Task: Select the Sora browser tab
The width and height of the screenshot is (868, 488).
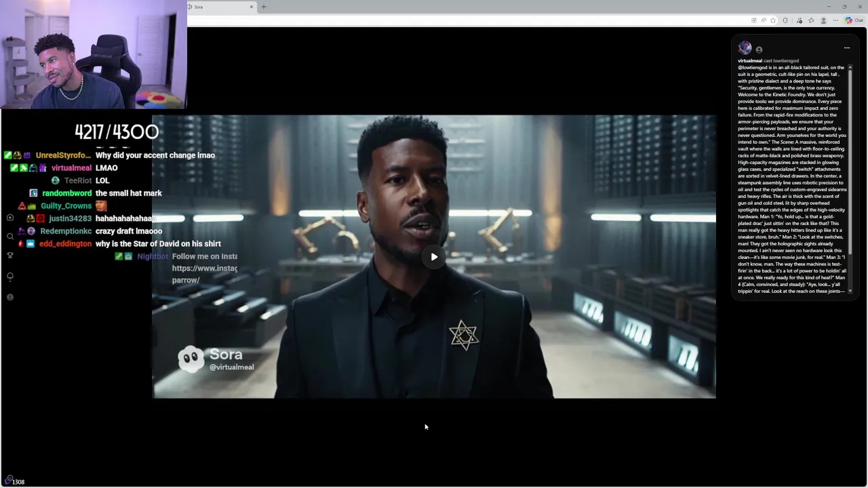Action: (220, 7)
